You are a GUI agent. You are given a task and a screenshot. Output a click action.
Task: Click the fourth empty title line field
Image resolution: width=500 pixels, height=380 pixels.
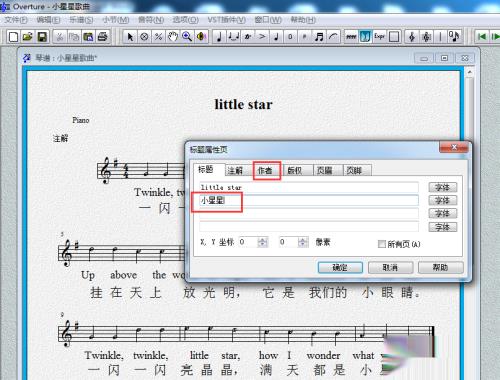(309, 226)
